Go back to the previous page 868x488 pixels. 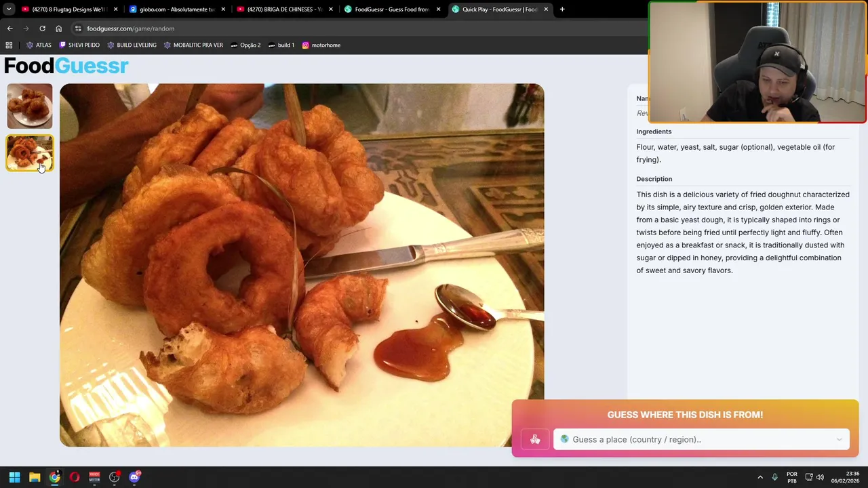pyautogui.click(x=9, y=28)
